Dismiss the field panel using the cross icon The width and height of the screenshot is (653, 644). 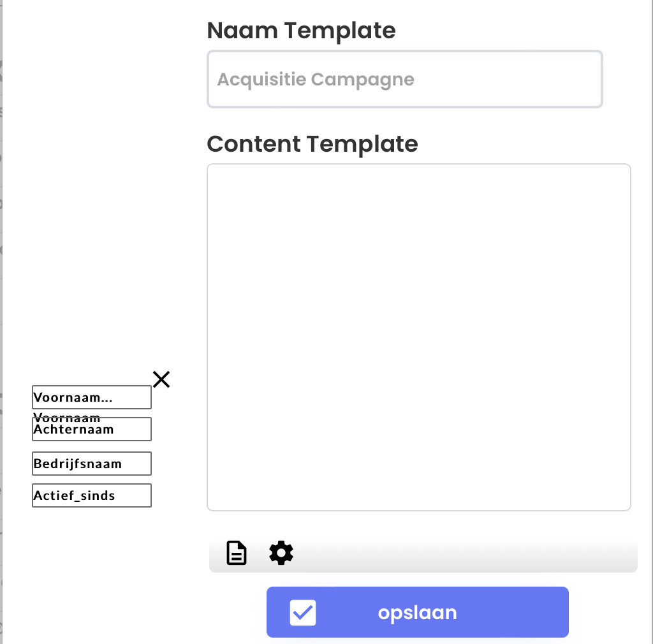click(161, 379)
